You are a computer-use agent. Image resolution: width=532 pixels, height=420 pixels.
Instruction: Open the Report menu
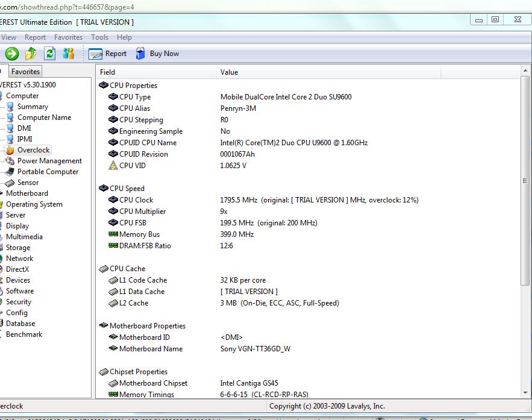coord(35,37)
